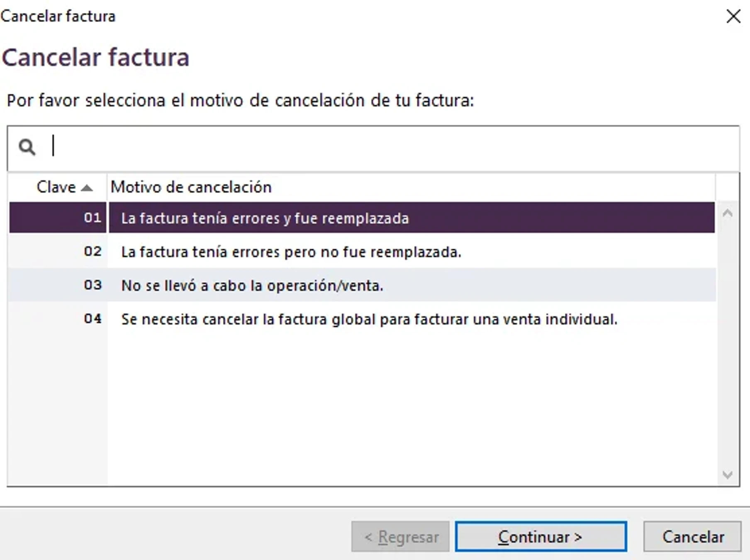Sort the list by the Clave column

click(56, 187)
